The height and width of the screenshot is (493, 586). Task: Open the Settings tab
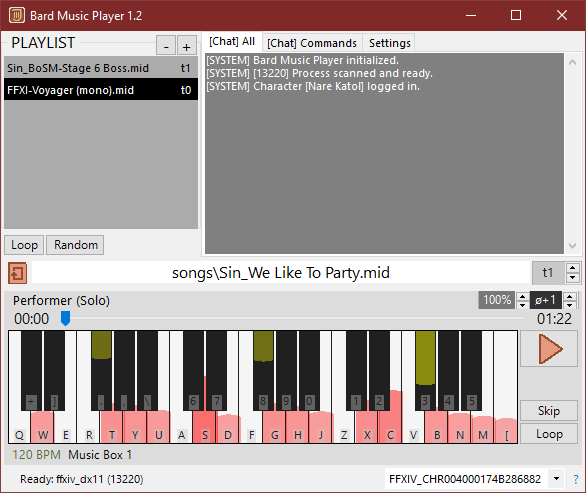pos(389,43)
